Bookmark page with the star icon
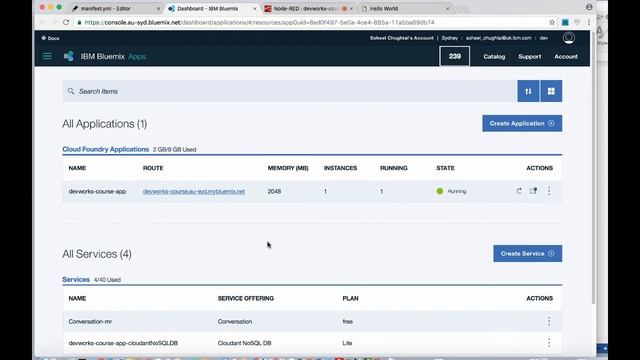This screenshot has height=360, width=640. pyautogui.click(x=552, y=22)
